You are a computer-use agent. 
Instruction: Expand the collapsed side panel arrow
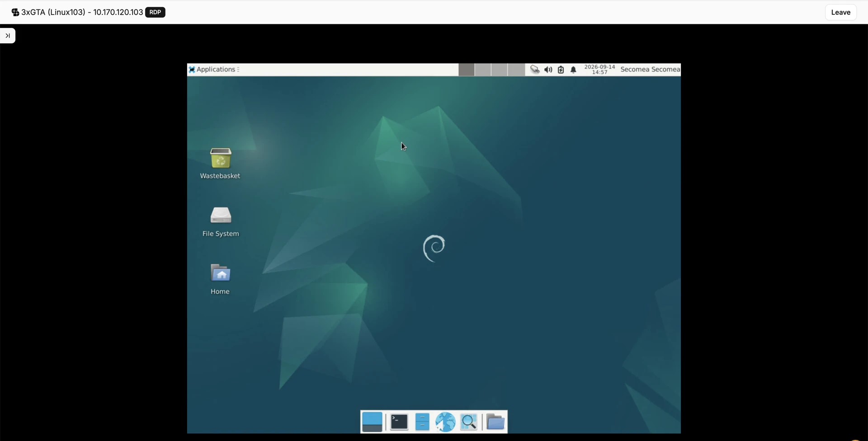8,36
